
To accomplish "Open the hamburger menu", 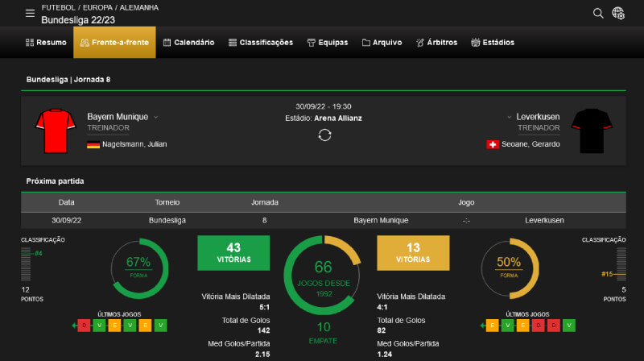I will tap(30, 13).
